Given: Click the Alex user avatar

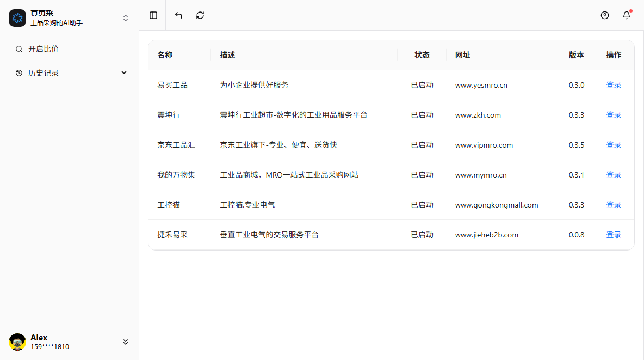Looking at the screenshot, I should [17, 342].
